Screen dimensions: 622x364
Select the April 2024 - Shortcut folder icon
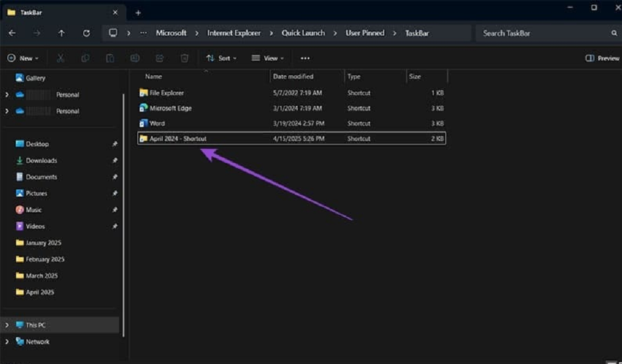pyautogui.click(x=143, y=138)
